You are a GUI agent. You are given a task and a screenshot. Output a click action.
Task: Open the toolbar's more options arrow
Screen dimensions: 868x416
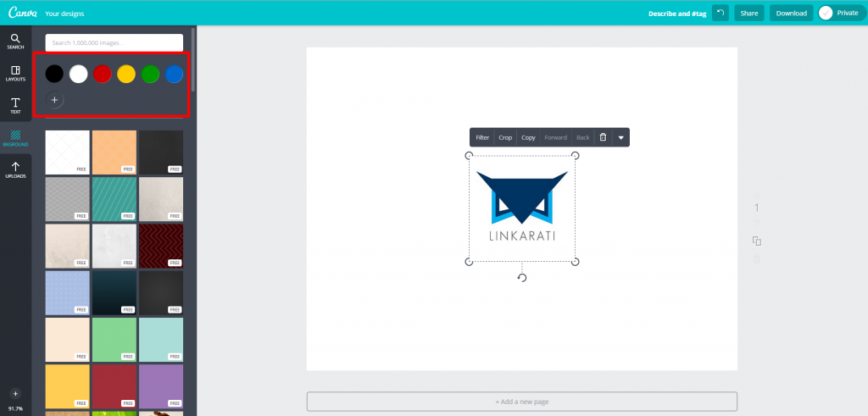coord(621,138)
